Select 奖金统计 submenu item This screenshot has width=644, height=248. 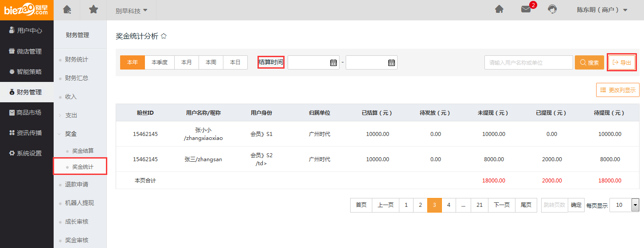point(83,167)
